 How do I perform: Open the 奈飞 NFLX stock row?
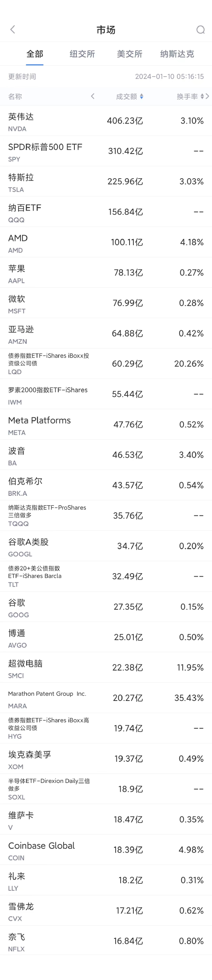(x=106, y=941)
